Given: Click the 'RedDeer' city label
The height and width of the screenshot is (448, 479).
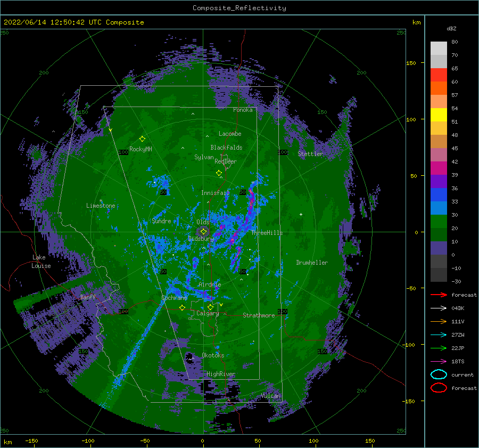Looking at the screenshot, I should (226, 161).
